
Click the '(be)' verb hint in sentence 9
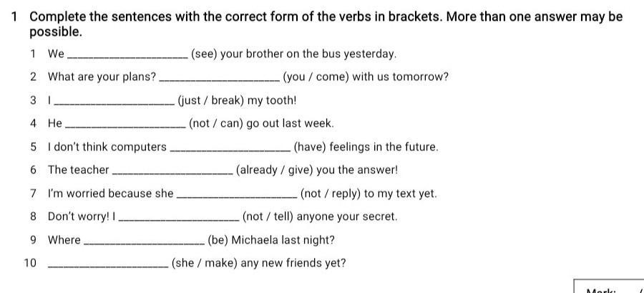point(218,240)
